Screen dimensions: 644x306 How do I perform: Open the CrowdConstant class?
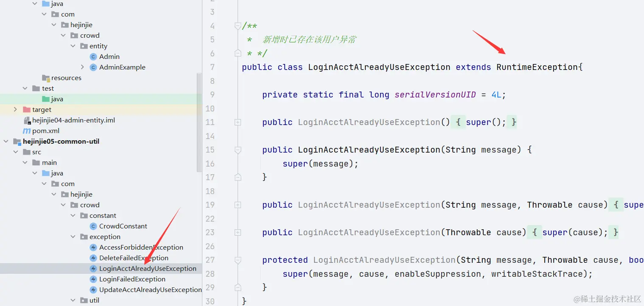(123, 226)
